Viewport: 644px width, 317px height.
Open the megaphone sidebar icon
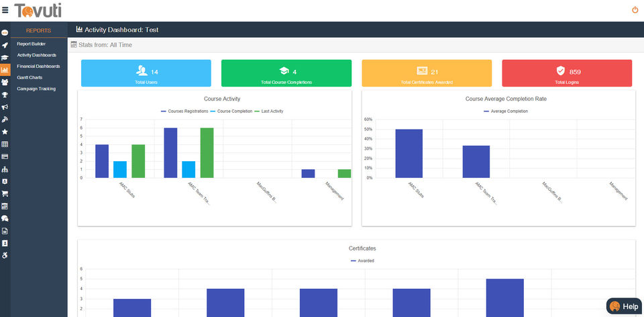coord(5,107)
